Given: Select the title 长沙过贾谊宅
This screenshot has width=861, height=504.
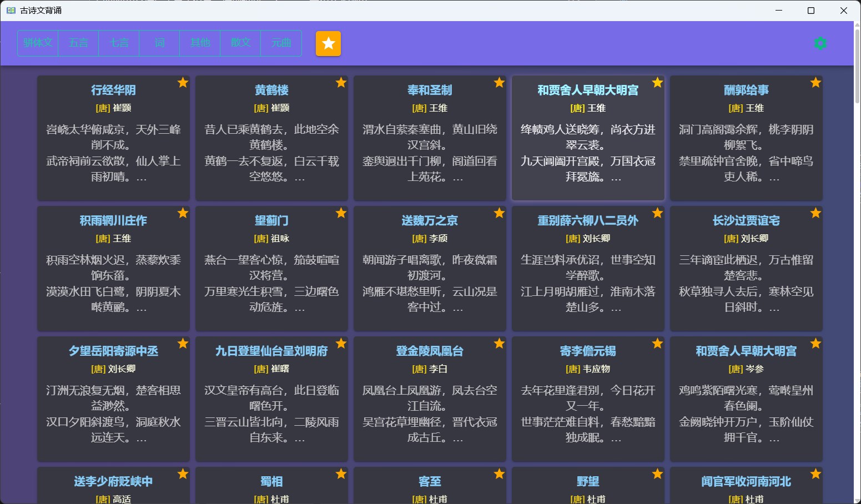Looking at the screenshot, I should (746, 221).
